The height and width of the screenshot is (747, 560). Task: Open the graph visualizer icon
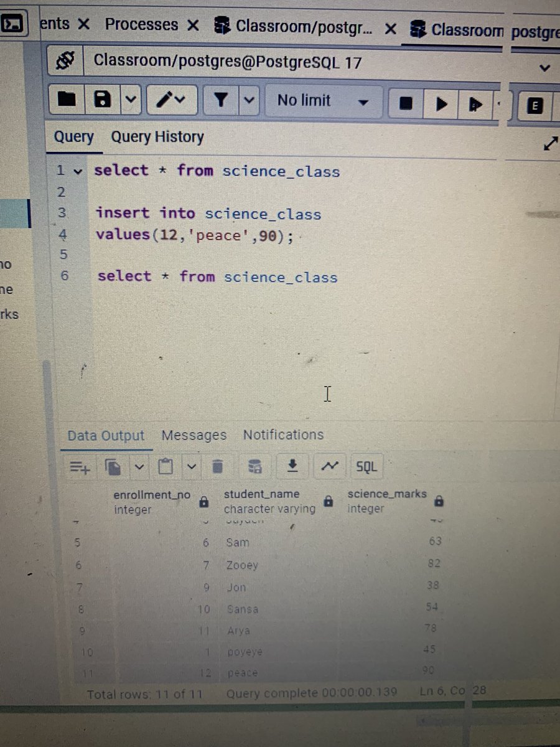pyautogui.click(x=329, y=466)
